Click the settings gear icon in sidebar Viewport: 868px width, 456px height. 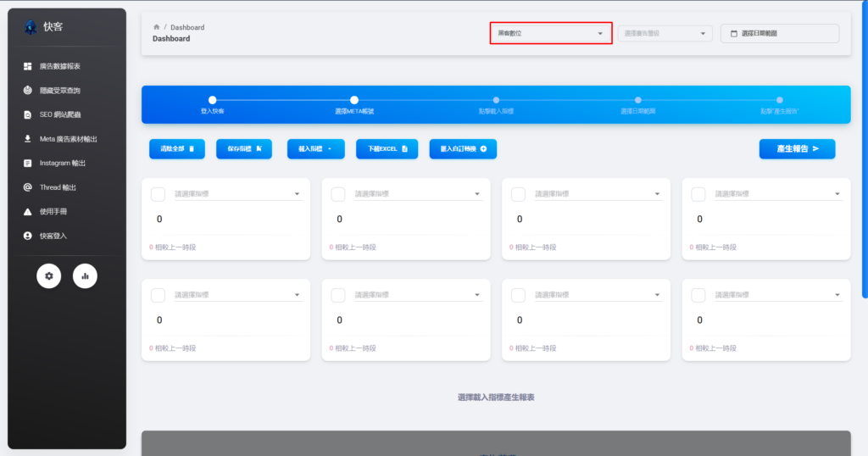[x=48, y=275]
